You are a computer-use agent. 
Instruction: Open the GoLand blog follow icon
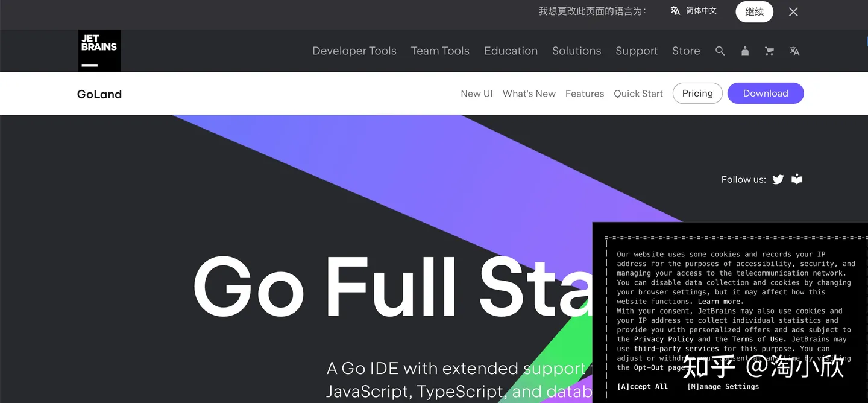[796, 179]
